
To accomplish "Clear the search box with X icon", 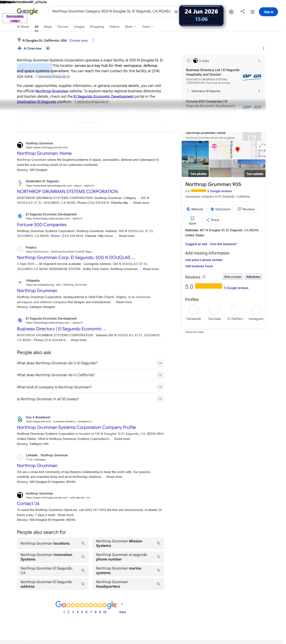I will 176,12.
